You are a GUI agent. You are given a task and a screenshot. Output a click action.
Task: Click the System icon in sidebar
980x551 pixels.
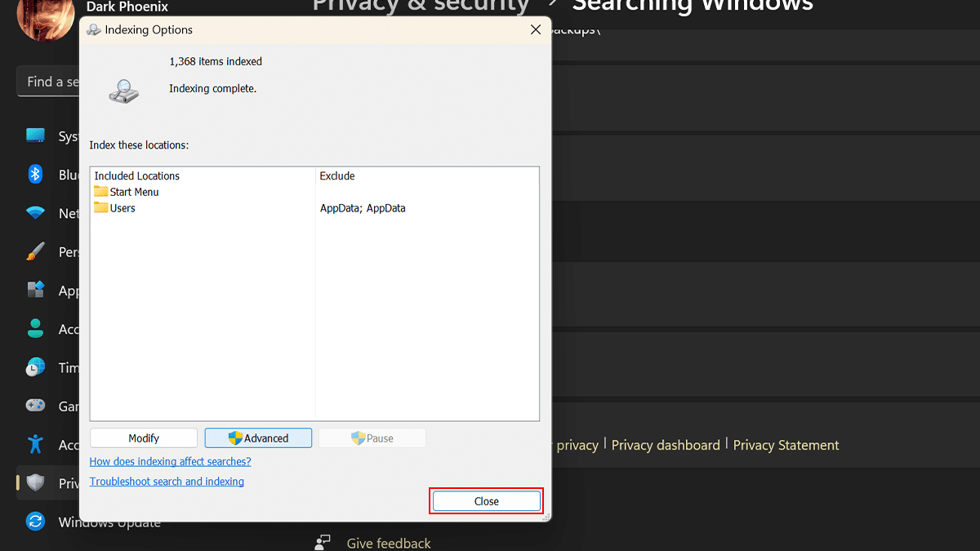point(35,136)
